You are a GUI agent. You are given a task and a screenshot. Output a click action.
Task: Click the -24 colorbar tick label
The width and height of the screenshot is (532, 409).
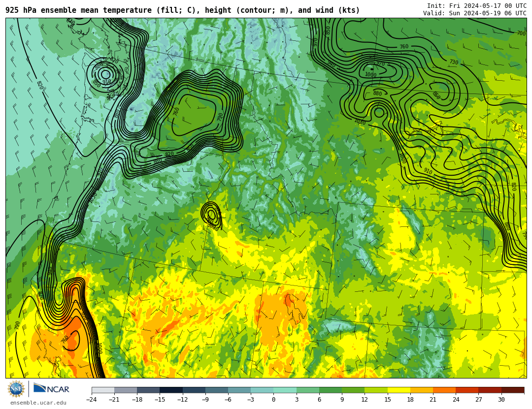92,400
